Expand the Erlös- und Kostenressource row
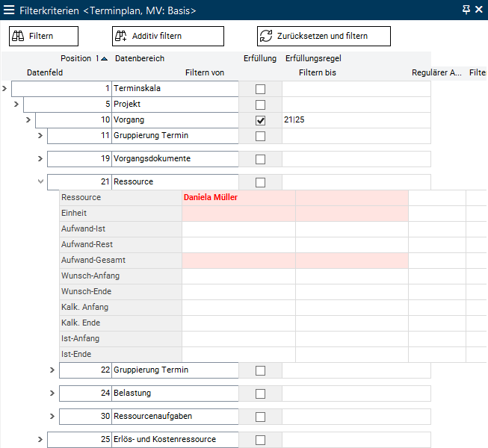This screenshot has height=448, width=488. click(x=40, y=439)
